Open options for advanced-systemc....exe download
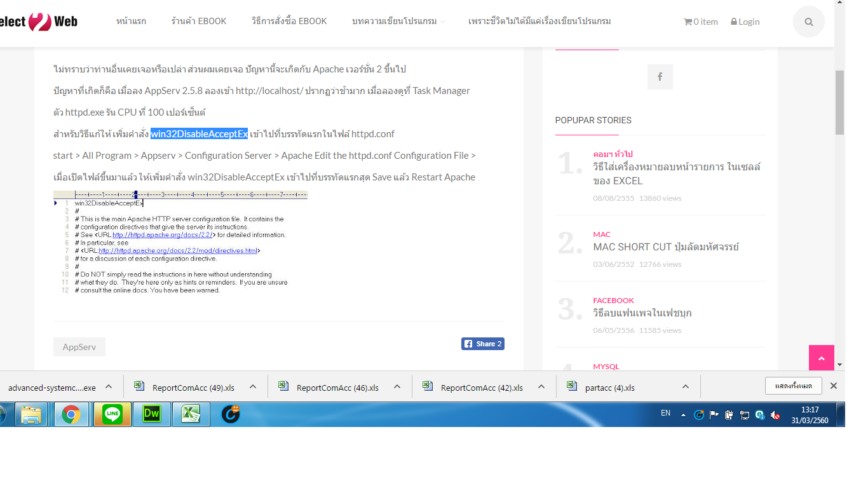Viewport: 868px width, 488px height. coord(109,387)
